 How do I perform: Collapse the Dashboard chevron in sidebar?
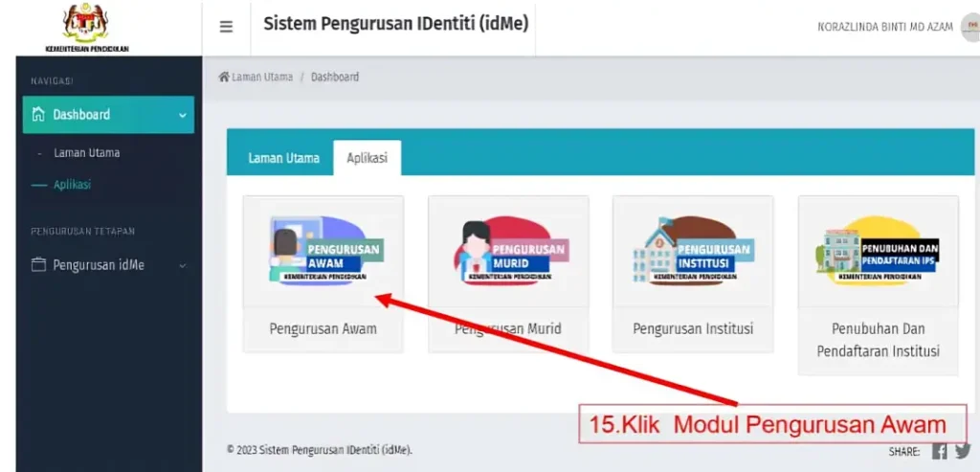[x=183, y=115]
